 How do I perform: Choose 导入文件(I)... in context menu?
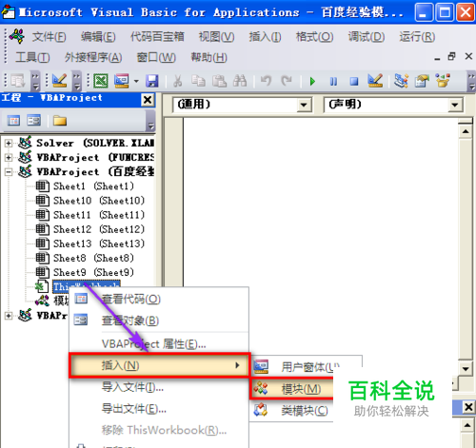(x=159, y=387)
